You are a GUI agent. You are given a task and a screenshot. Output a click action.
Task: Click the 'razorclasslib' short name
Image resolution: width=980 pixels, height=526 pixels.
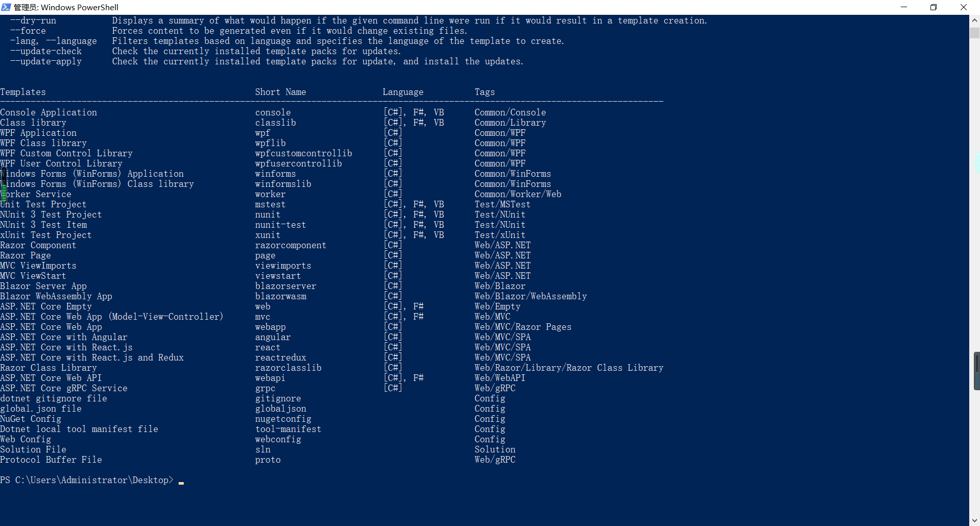[288, 368]
